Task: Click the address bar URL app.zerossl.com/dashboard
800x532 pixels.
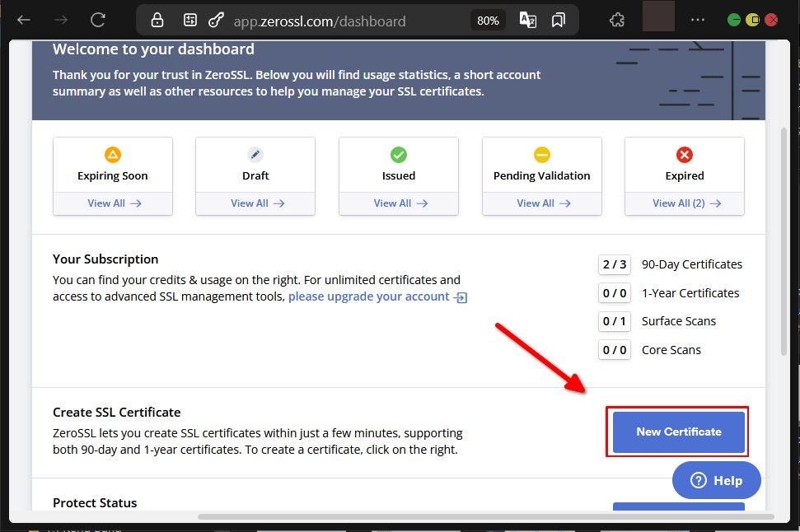Action: click(x=320, y=21)
